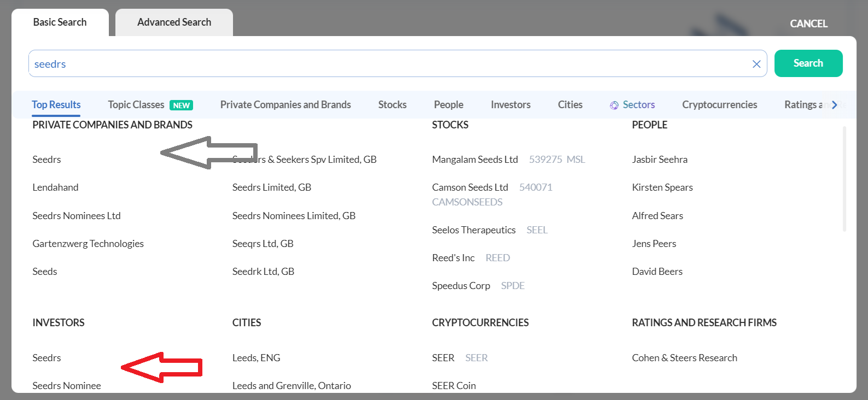Clear the search field with the X icon
The width and height of the screenshot is (868, 400).
[x=756, y=64]
